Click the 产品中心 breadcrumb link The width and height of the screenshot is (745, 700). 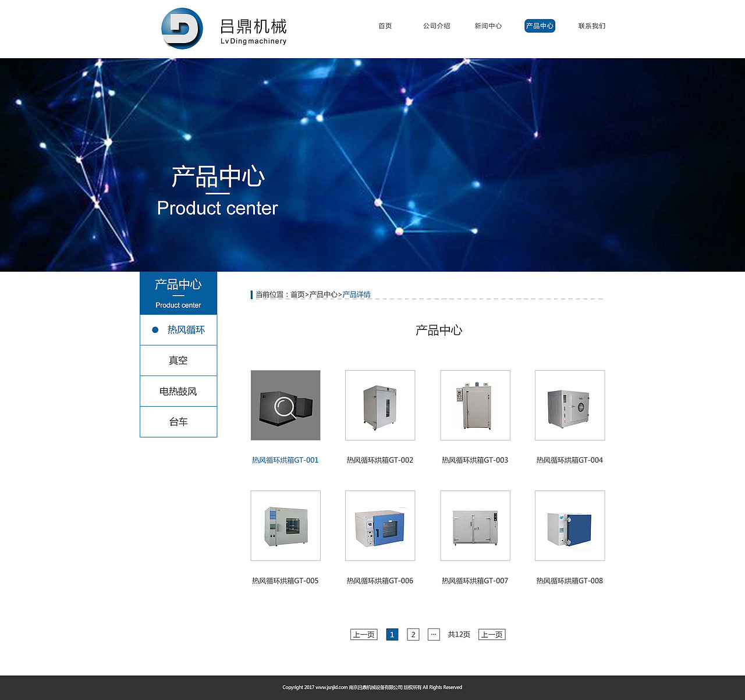pos(323,294)
